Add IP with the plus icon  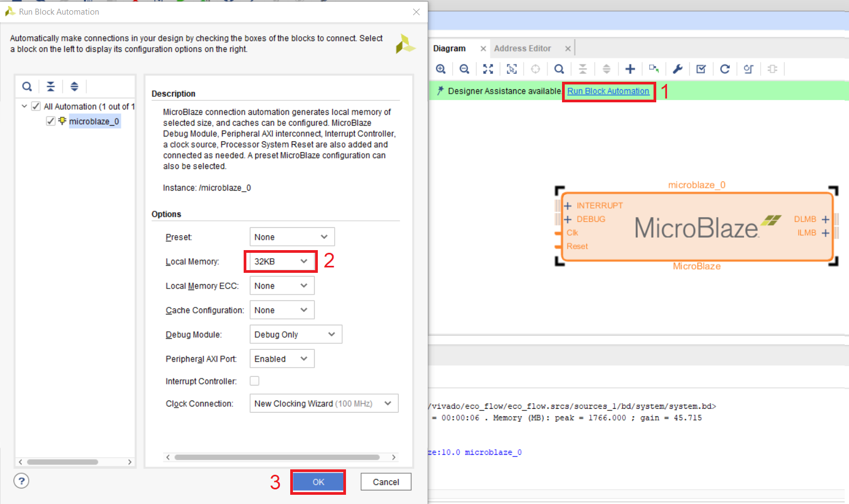pyautogui.click(x=630, y=69)
